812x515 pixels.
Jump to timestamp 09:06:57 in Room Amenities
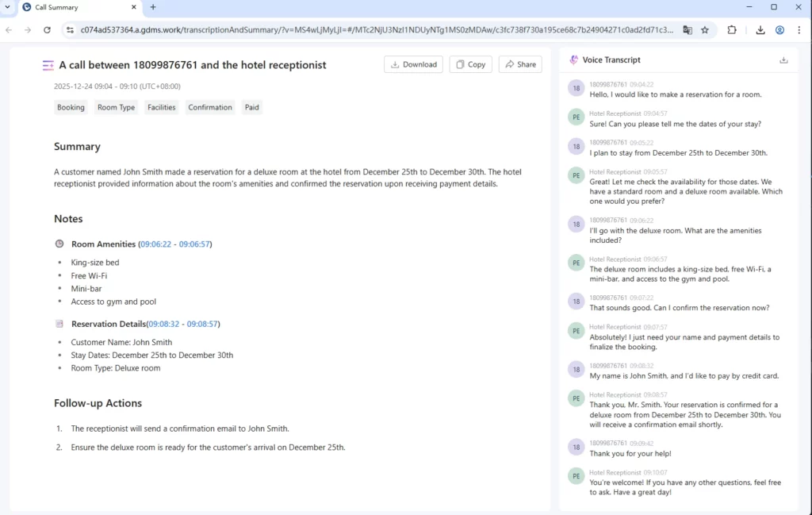coord(194,244)
